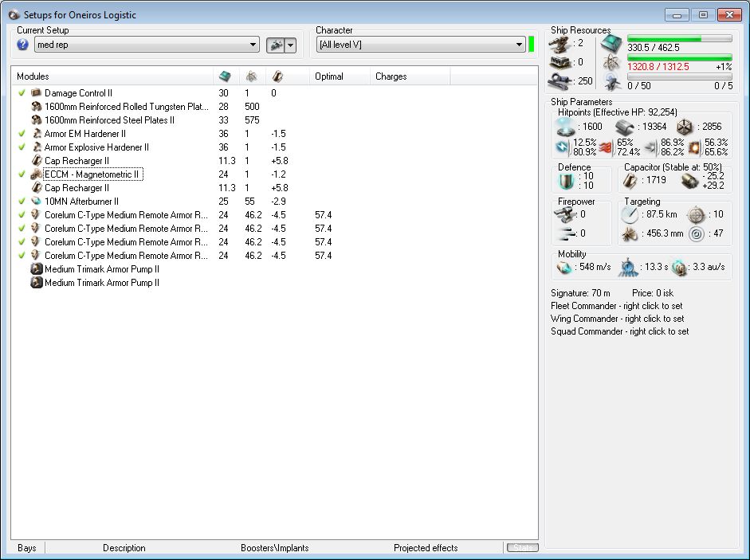750x560 pixels.
Task: Click the 1600mm Reinforced Steel Plates II icon
Action: tap(37, 120)
